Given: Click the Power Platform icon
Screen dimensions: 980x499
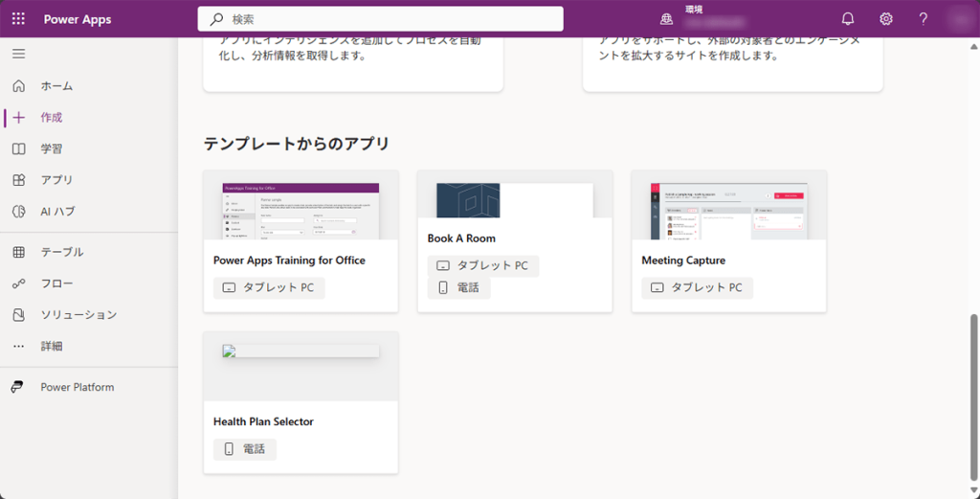Looking at the screenshot, I should tap(17, 387).
